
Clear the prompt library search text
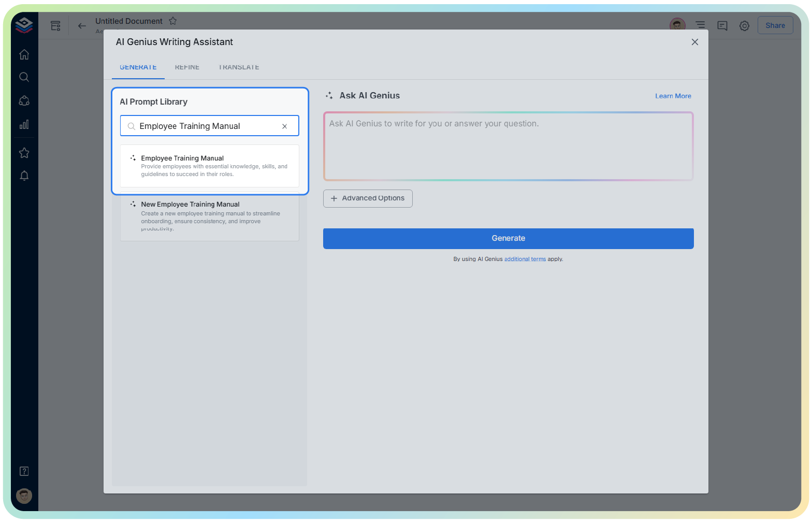(284, 126)
